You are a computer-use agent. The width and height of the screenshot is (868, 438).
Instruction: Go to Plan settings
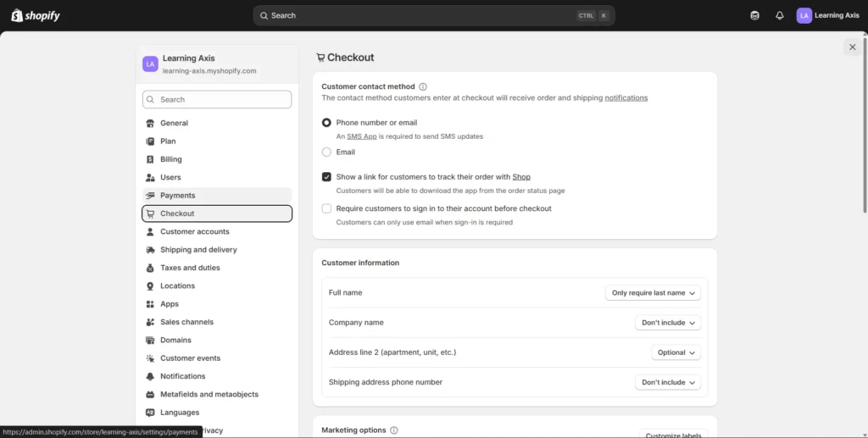click(x=217, y=141)
